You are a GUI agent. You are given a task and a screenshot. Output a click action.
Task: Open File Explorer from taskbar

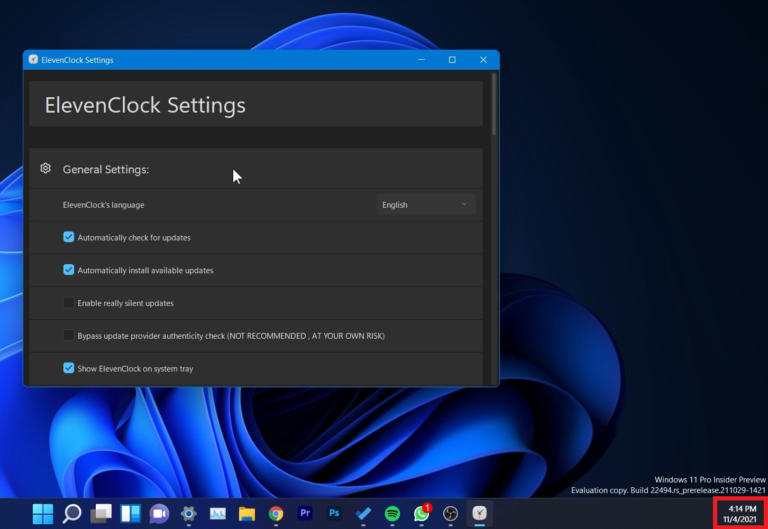247,513
